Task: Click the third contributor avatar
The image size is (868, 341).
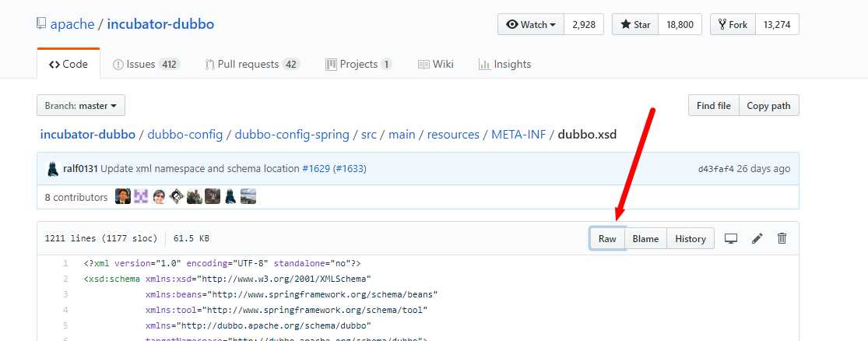Action: [x=159, y=196]
